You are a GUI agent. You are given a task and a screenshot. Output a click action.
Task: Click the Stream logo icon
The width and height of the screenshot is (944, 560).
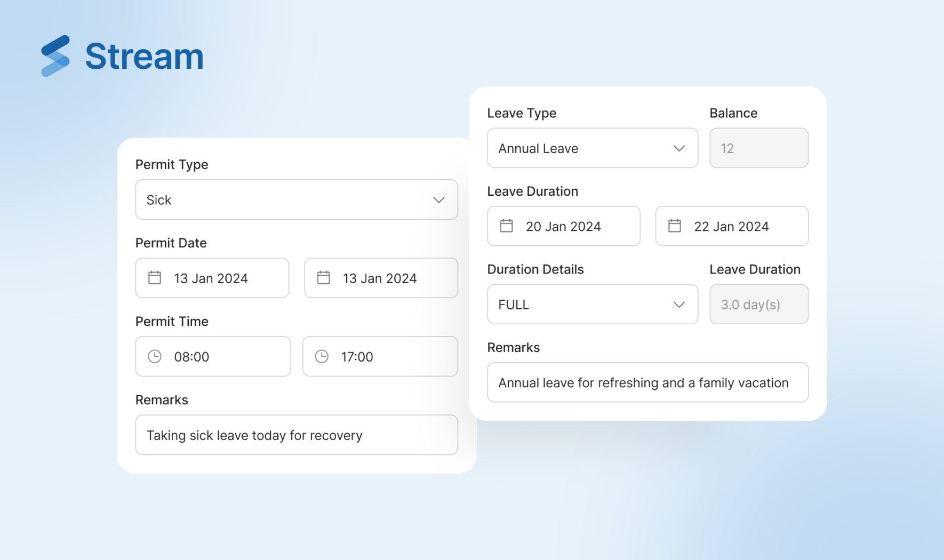point(55,56)
